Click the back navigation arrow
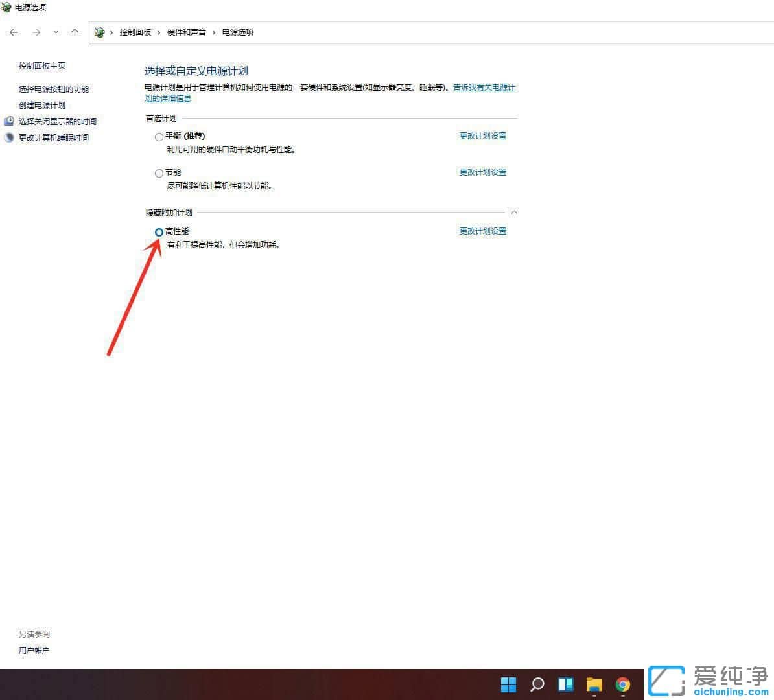This screenshot has width=774, height=700. [x=13, y=32]
